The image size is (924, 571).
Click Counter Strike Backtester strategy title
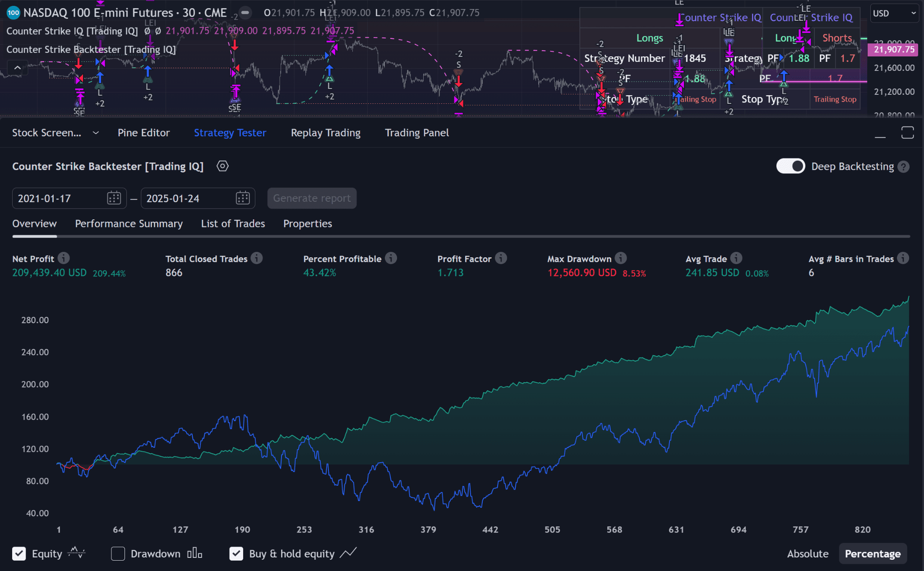click(108, 167)
